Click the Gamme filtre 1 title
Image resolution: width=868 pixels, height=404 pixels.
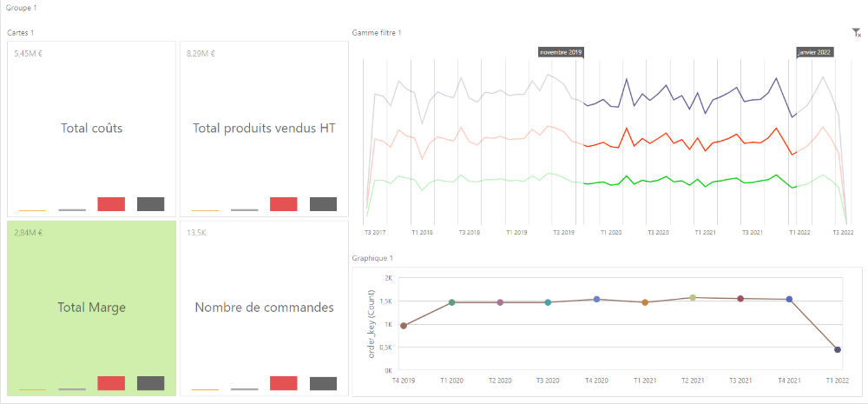point(377,33)
